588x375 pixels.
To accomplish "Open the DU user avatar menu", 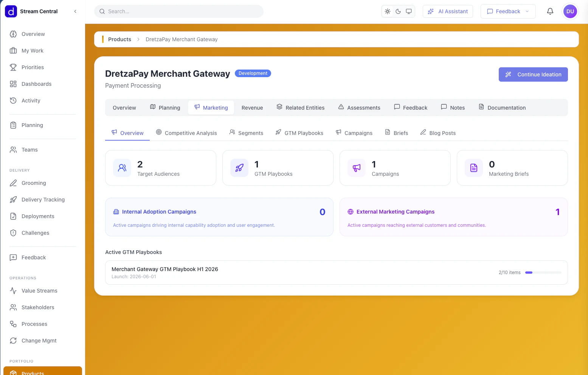I will pos(570,11).
